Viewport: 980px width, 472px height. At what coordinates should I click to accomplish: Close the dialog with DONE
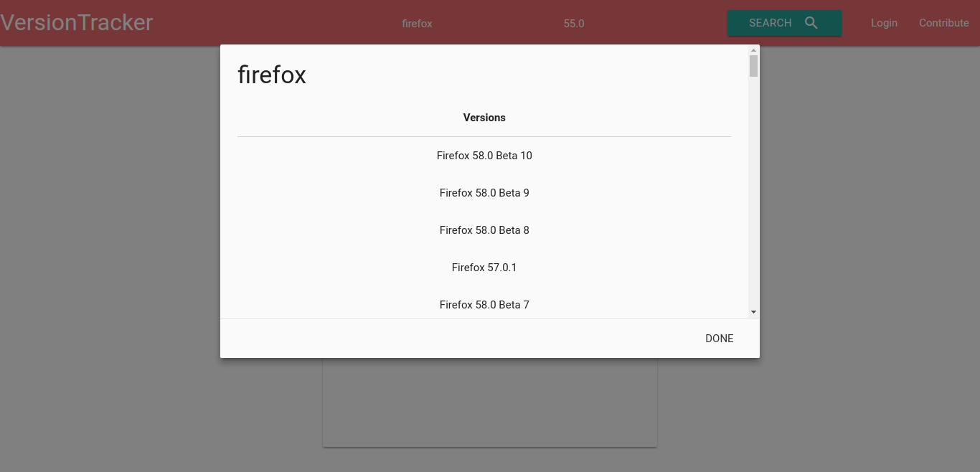tap(719, 339)
